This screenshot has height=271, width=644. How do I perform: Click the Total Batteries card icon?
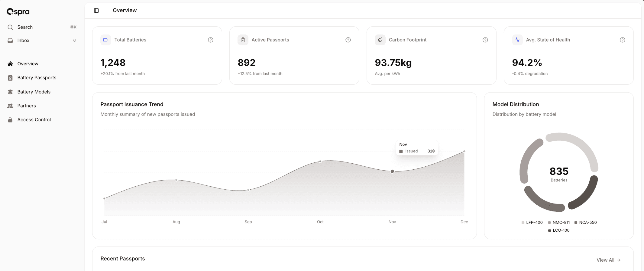106,40
